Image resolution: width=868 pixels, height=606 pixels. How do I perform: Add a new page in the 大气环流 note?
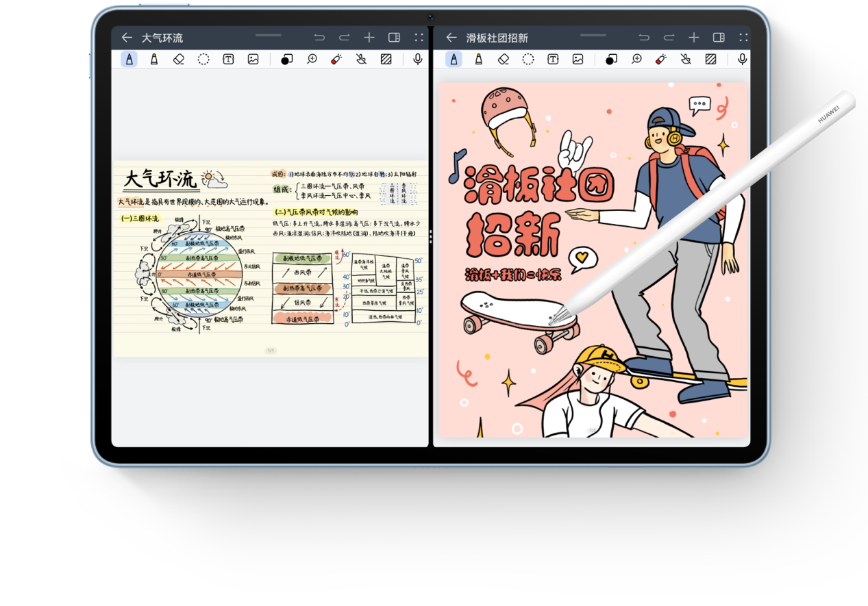369,38
